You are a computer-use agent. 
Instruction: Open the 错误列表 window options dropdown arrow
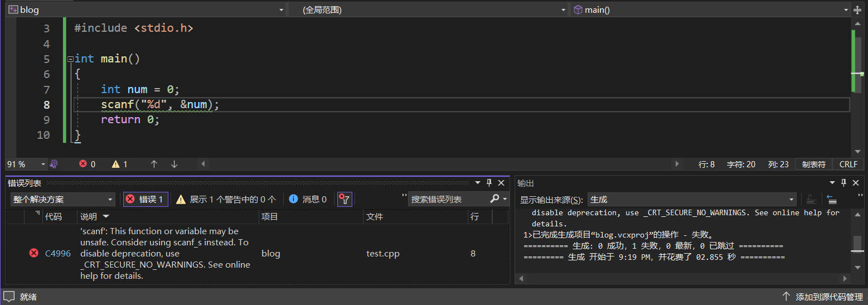(x=478, y=183)
